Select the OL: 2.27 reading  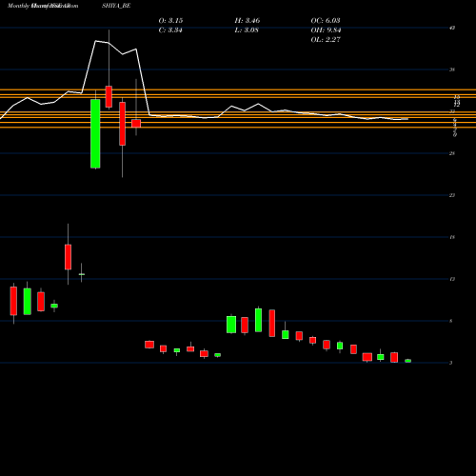coord(326,40)
